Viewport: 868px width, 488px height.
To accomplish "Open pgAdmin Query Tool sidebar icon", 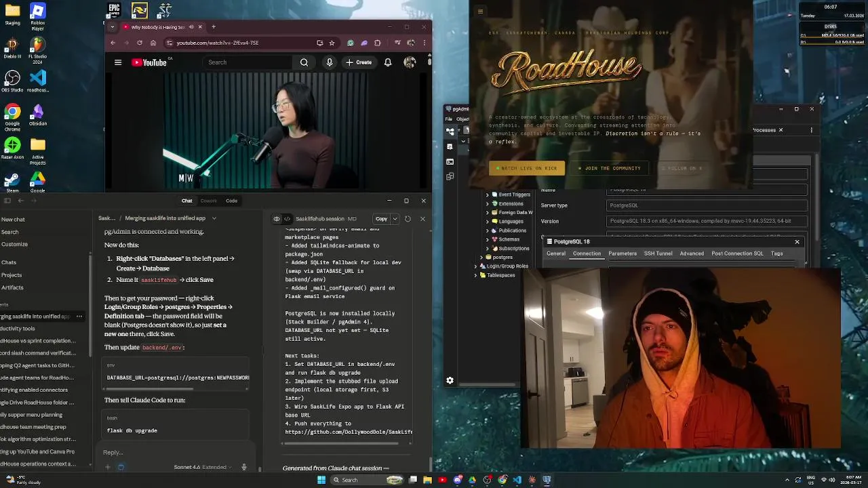I will coord(450,146).
